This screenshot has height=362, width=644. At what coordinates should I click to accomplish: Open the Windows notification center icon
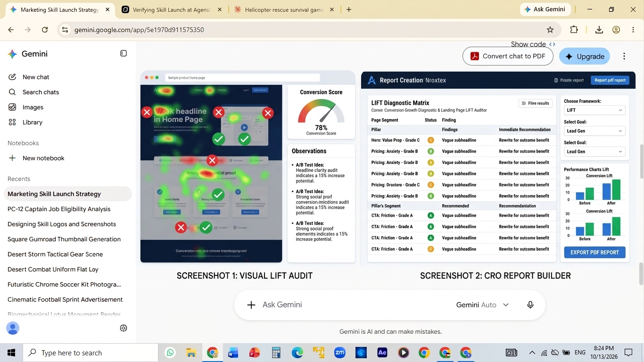click(628, 353)
